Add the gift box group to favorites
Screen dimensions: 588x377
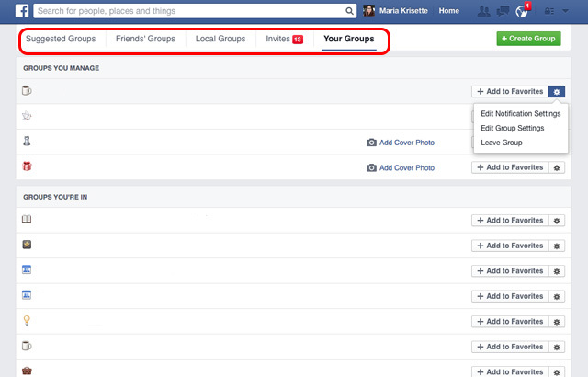click(x=510, y=167)
